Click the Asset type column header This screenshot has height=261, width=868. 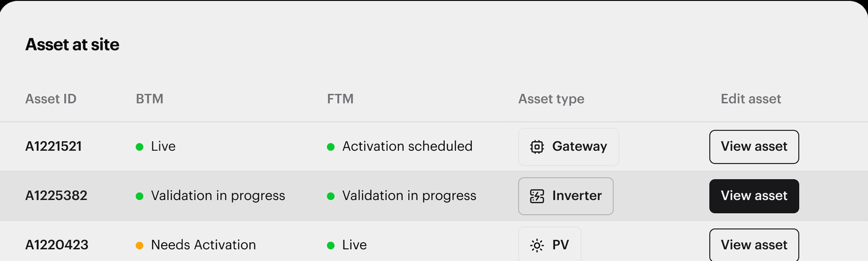[x=551, y=99]
